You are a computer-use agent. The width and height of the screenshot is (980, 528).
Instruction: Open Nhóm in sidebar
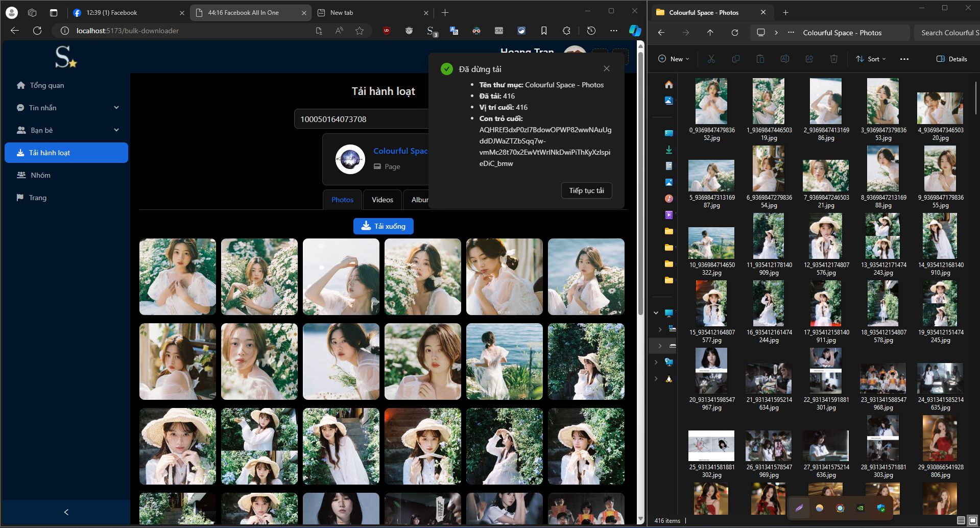(66, 175)
